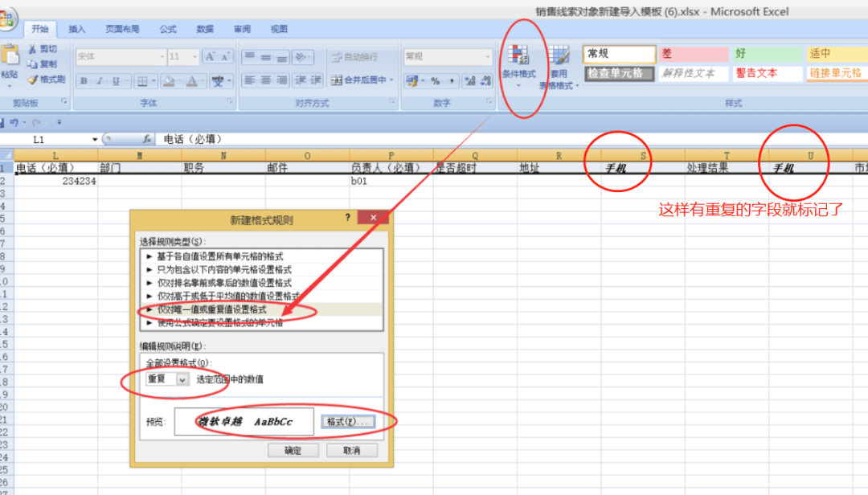868x495 pixels.
Task: Open the number format dropdown (常规)
Action: [x=487, y=56]
